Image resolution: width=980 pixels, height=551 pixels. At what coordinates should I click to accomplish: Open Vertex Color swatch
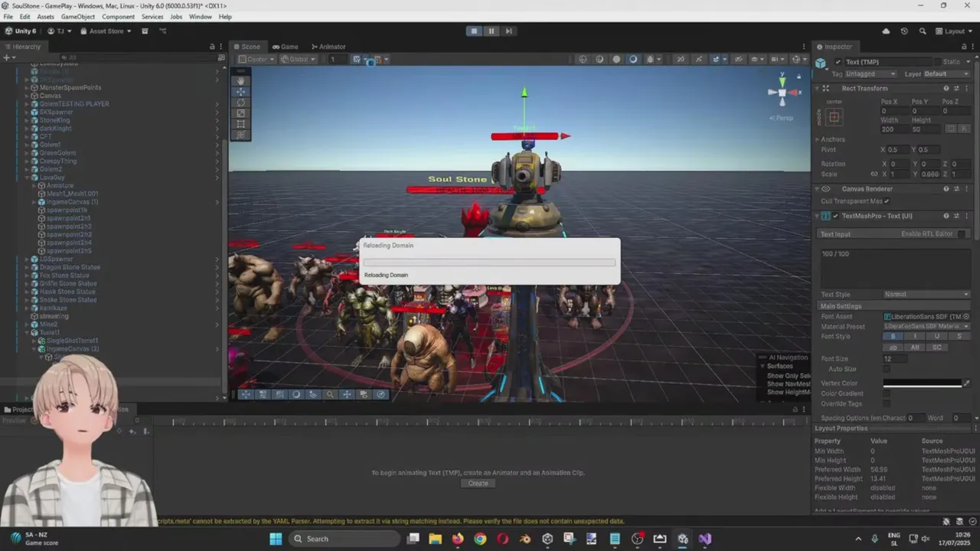(921, 383)
